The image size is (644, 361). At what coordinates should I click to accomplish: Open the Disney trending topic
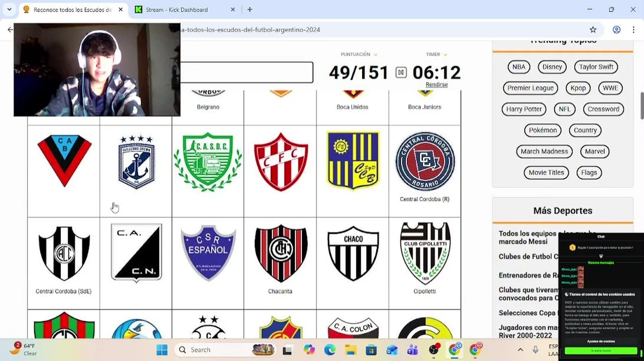pos(552,67)
